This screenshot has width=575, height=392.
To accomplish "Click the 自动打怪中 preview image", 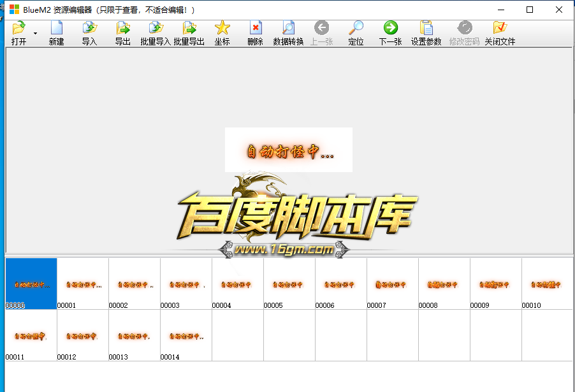I will [289, 150].
